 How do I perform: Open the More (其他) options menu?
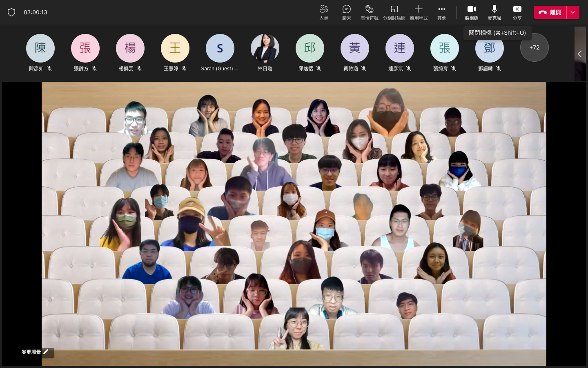pyautogui.click(x=442, y=12)
